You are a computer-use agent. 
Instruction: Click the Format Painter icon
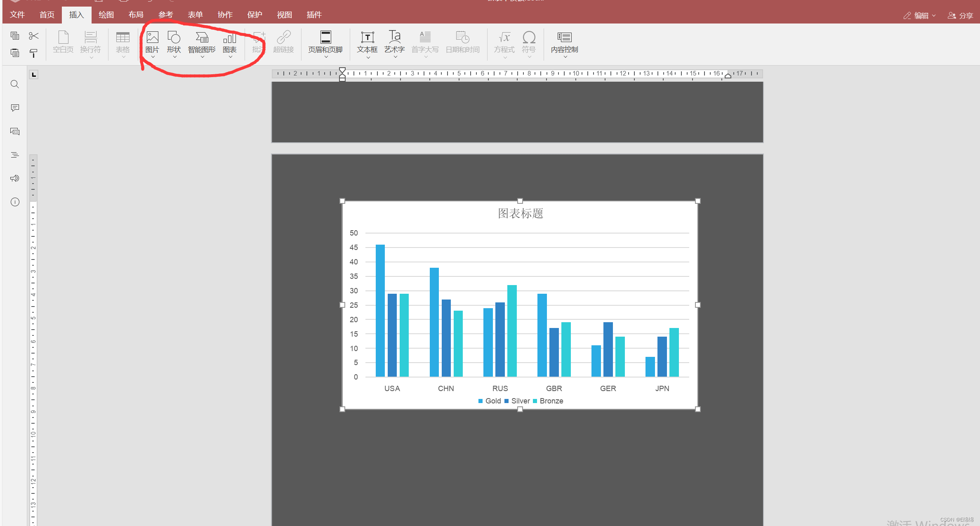pos(34,53)
